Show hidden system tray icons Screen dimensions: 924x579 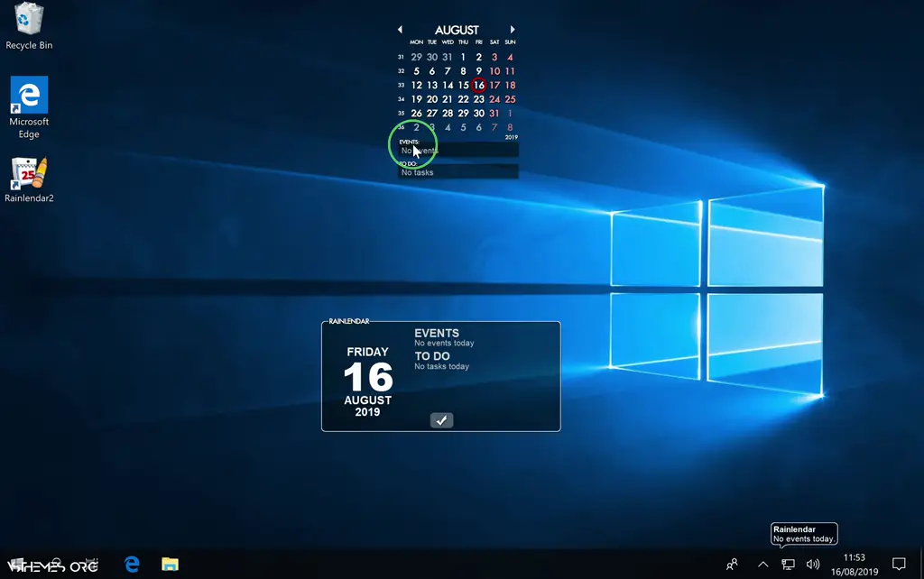tap(762, 565)
